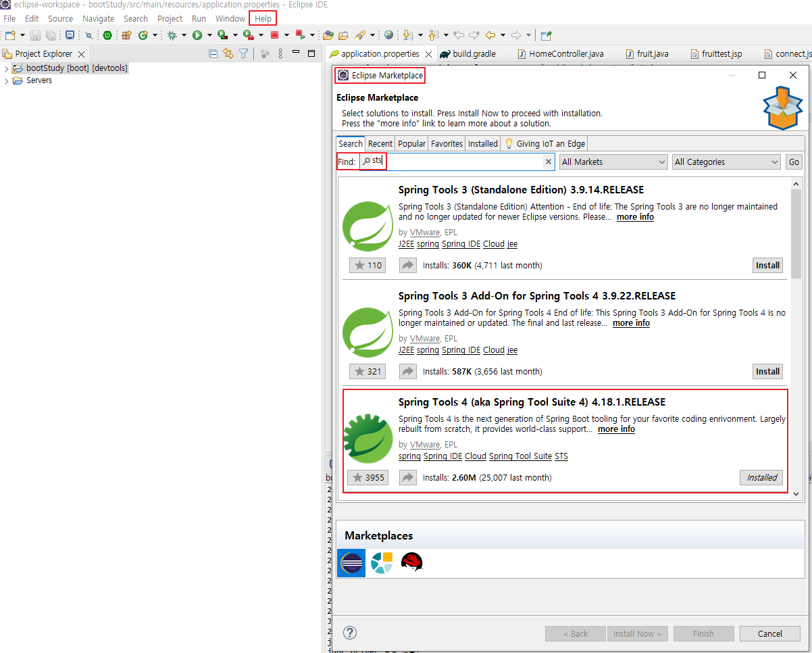Install Spring Tools 3 Standalone Edition
This screenshot has height=653, width=812.
point(767,265)
